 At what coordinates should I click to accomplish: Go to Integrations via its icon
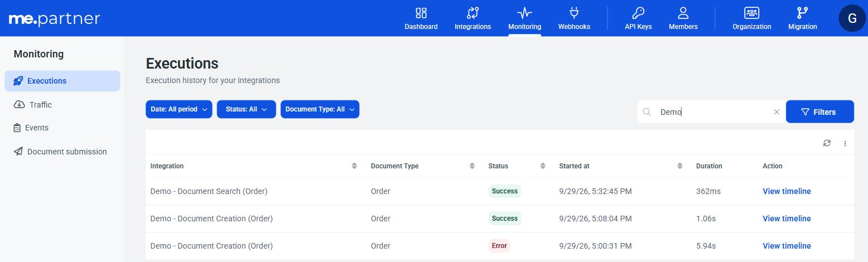(x=473, y=13)
